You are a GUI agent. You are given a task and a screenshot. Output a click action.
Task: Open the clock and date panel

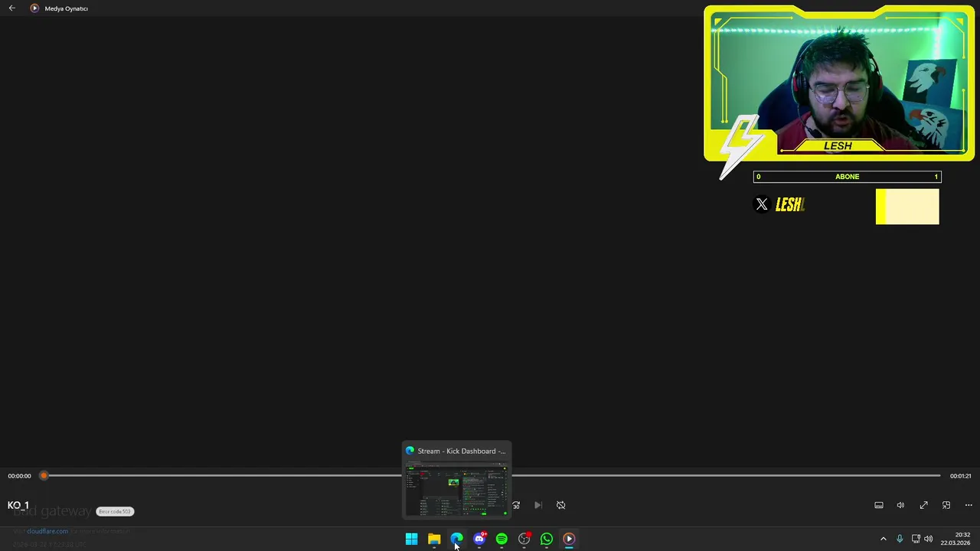[x=955, y=539]
